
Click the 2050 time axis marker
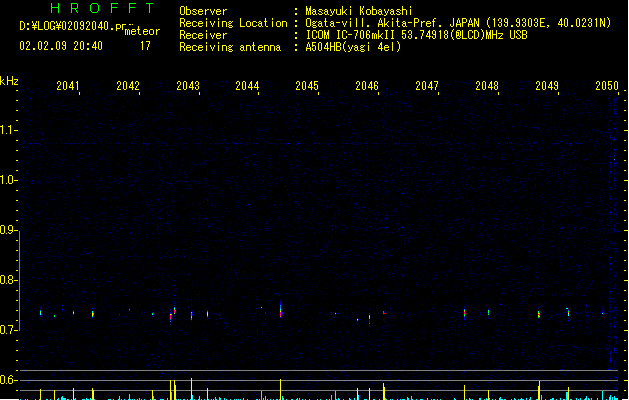click(x=607, y=86)
